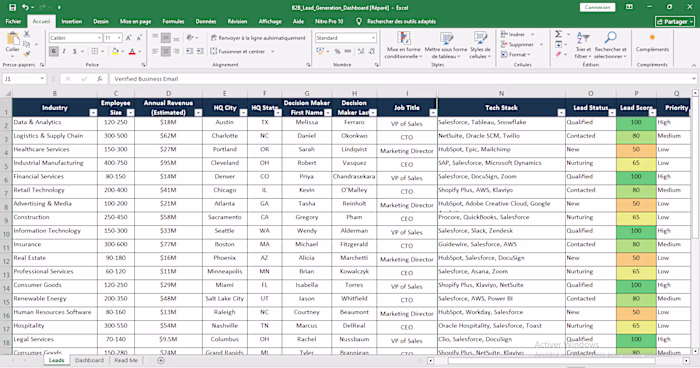Click the Save icon in the title bar
Viewport: 700px width, 368px height.
(x=12, y=7)
